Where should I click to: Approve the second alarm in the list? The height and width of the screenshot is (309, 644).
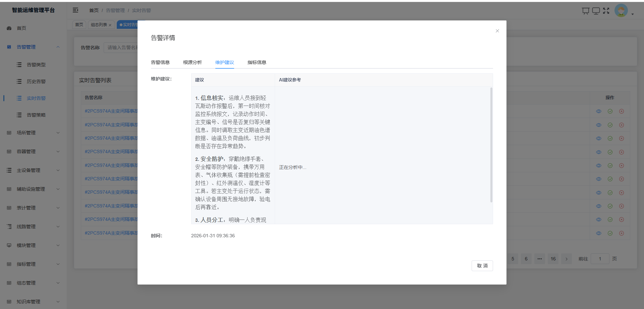pos(610,125)
